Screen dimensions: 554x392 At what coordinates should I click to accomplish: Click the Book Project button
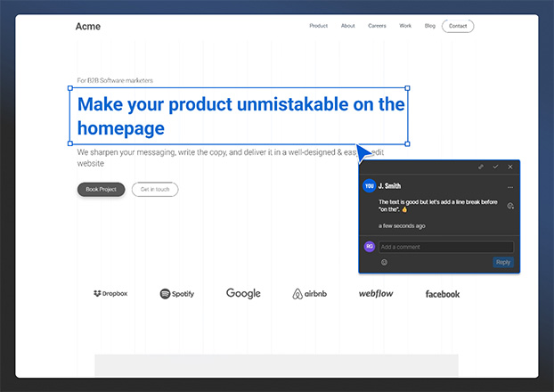point(101,189)
